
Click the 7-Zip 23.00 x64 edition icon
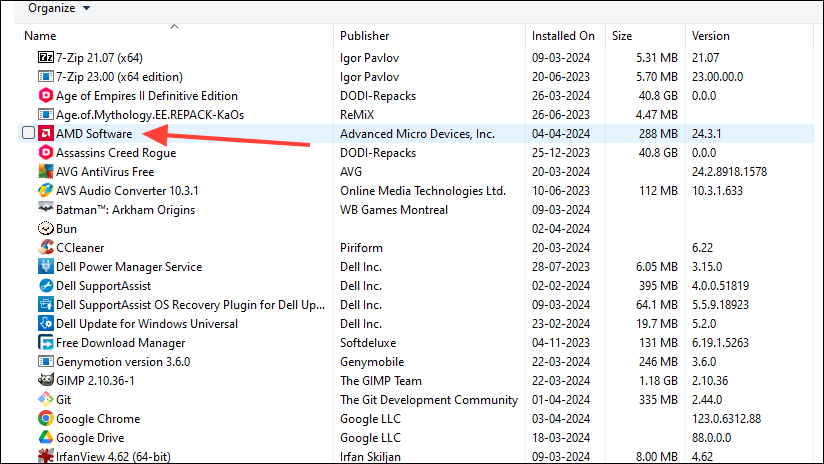pos(46,76)
